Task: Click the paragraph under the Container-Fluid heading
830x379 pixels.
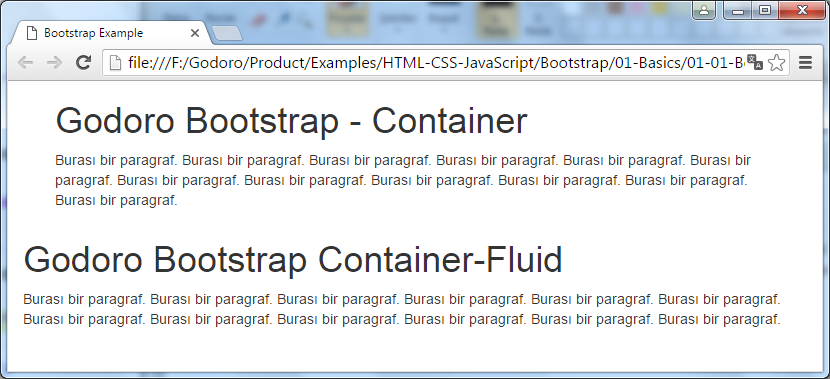Action: coord(402,310)
